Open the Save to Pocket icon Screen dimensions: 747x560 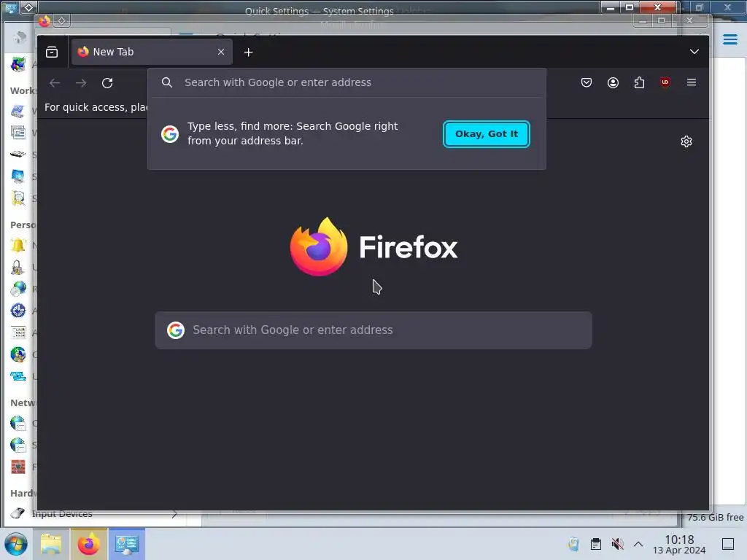click(x=587, y=83)
